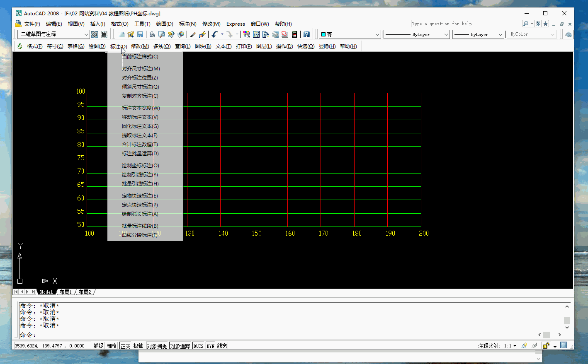Viewport: 588px width, 364px height.
Task: Open Plot Preview icon
Action: coord(162,34)
